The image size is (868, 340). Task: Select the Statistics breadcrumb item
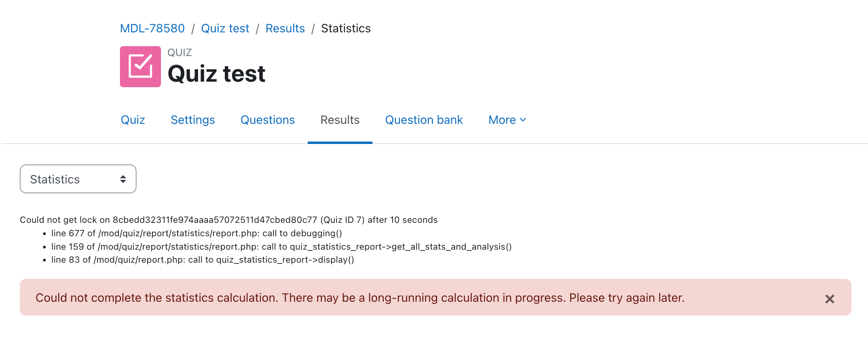[x=346, y=28]
